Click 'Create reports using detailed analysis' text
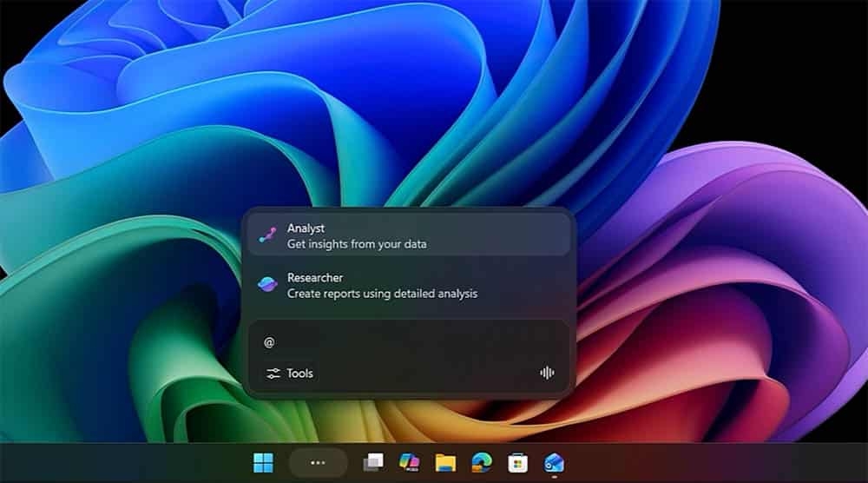The image size is (868, 483). 382,294
